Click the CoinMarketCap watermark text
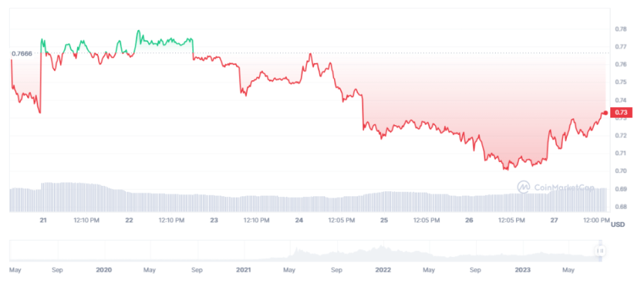Viewport: 644px width, 287px height. tap(564, 187)
